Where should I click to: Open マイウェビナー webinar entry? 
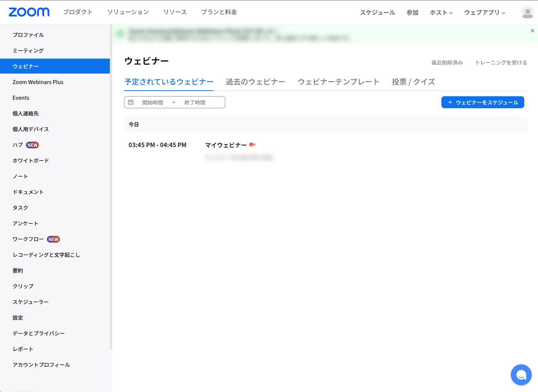coord(226,145)
